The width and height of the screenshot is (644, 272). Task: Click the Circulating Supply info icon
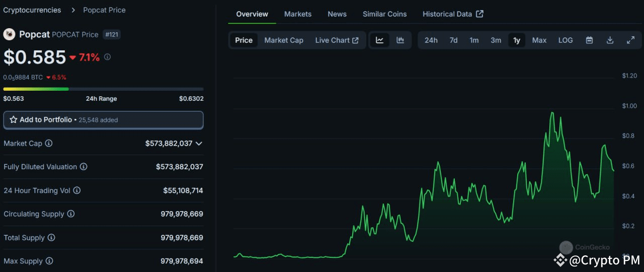(x=71, y=214)
